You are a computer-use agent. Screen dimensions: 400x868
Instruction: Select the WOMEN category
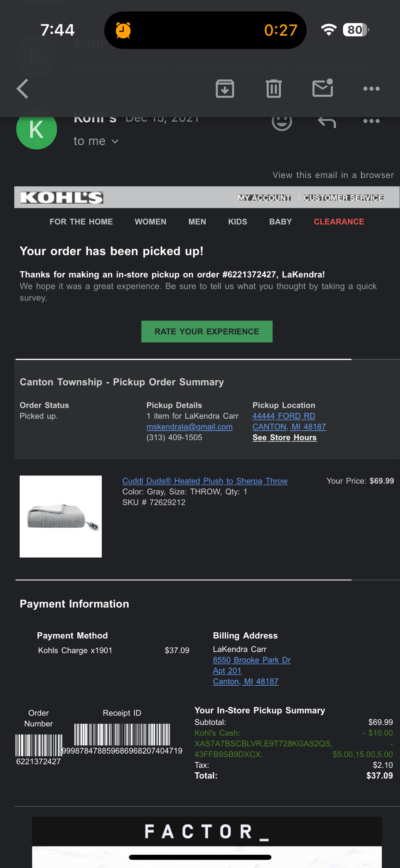coord(150,222)
